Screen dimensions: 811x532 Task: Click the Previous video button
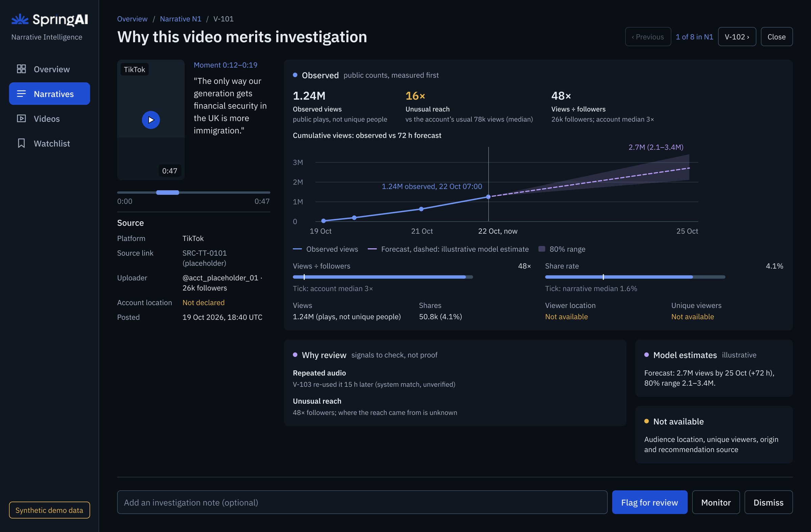point(648,36)
